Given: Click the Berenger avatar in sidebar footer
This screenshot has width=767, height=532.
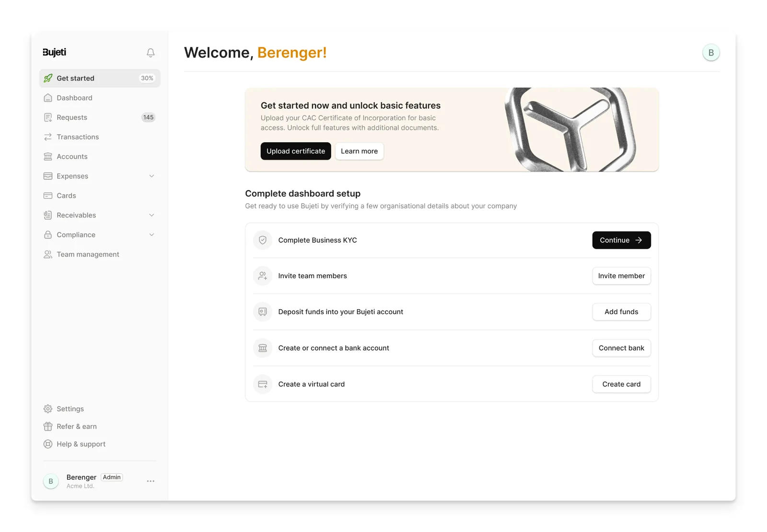Looking at the screenshot, I should (x=51, y=481).
